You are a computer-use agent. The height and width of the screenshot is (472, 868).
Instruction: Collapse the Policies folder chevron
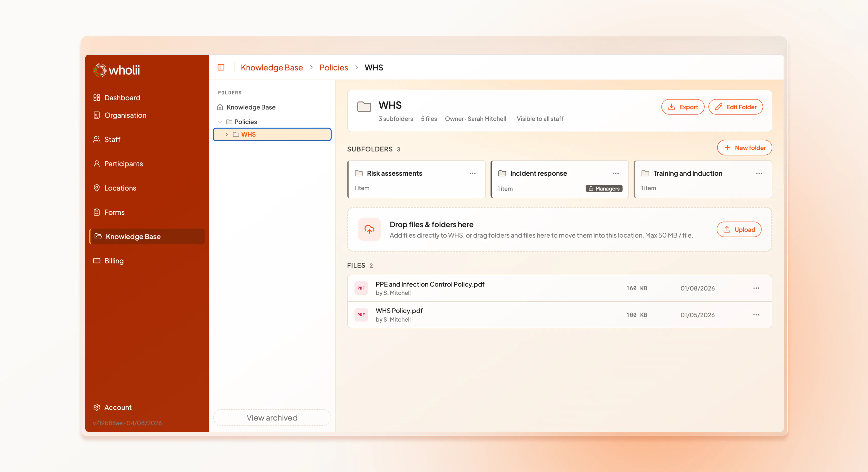[x=220, y=122]
